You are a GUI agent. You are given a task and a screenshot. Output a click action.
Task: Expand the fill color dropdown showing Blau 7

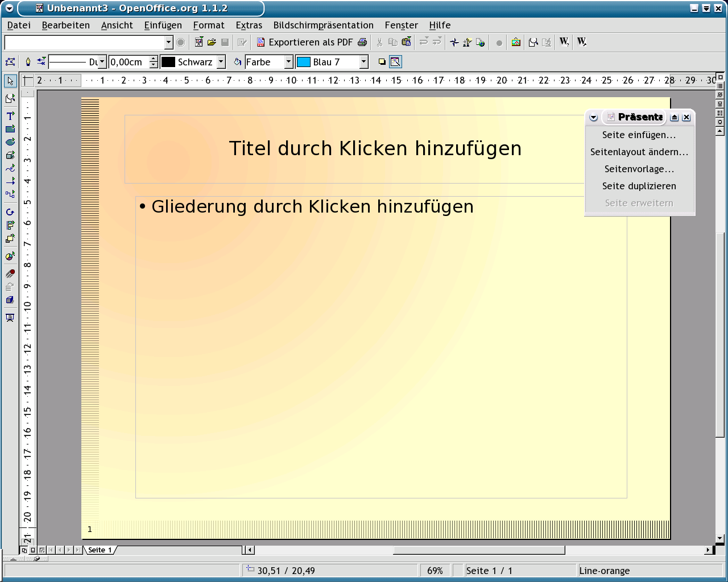364,62
